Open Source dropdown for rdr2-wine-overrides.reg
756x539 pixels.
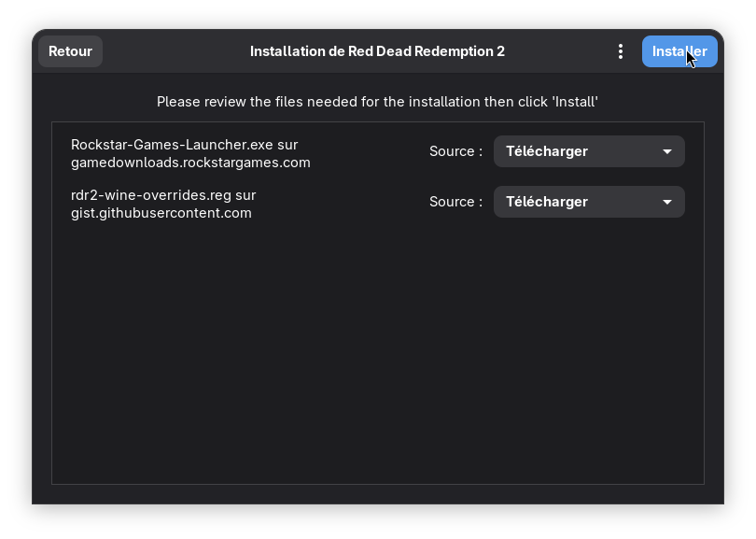pos(589,202)
